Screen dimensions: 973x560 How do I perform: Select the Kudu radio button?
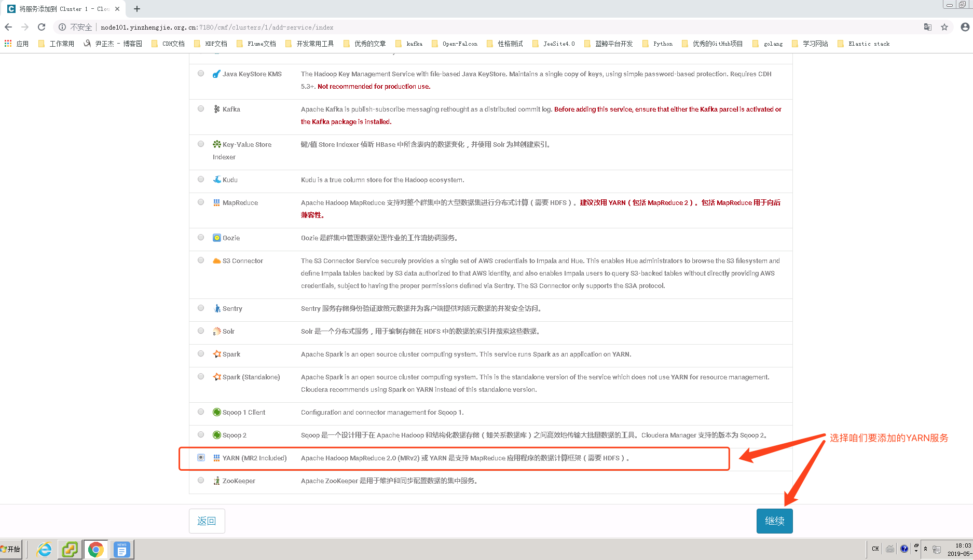click(201, 180)
